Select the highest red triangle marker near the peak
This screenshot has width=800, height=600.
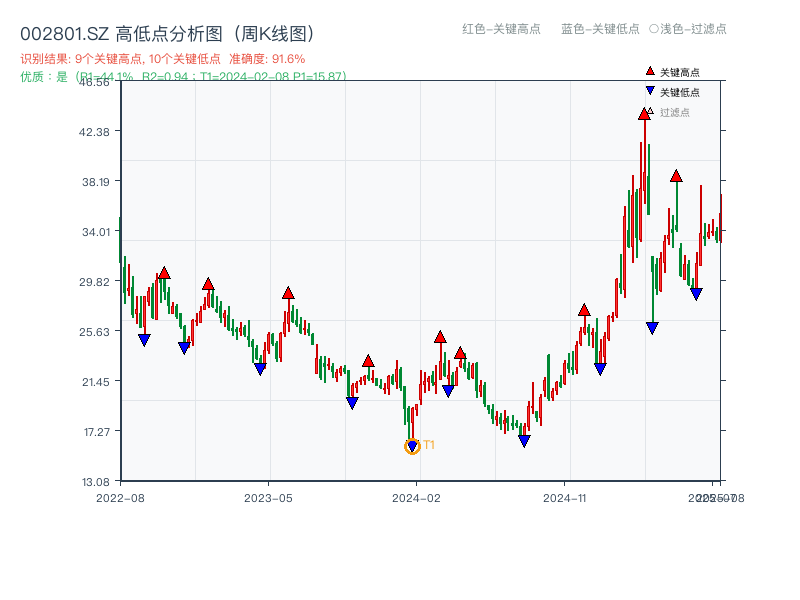643,114
